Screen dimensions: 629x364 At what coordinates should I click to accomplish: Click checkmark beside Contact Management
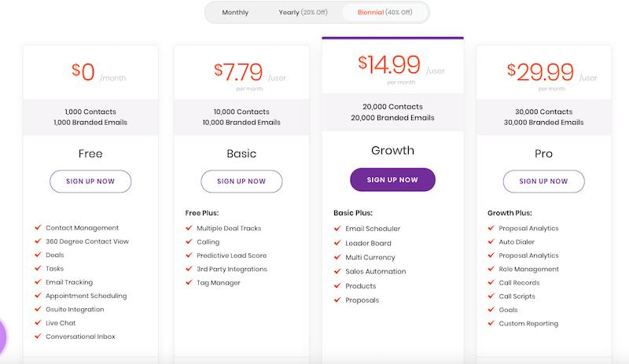38,227
